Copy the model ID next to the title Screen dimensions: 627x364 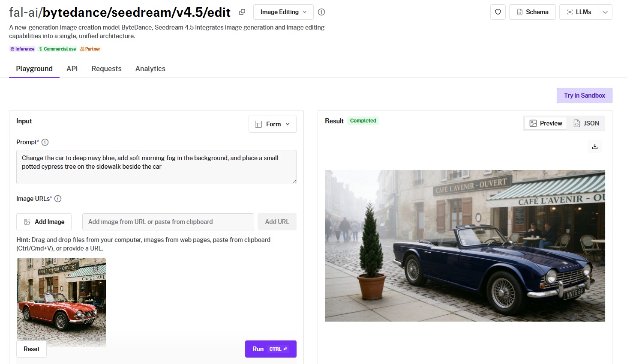pos(242,12)
